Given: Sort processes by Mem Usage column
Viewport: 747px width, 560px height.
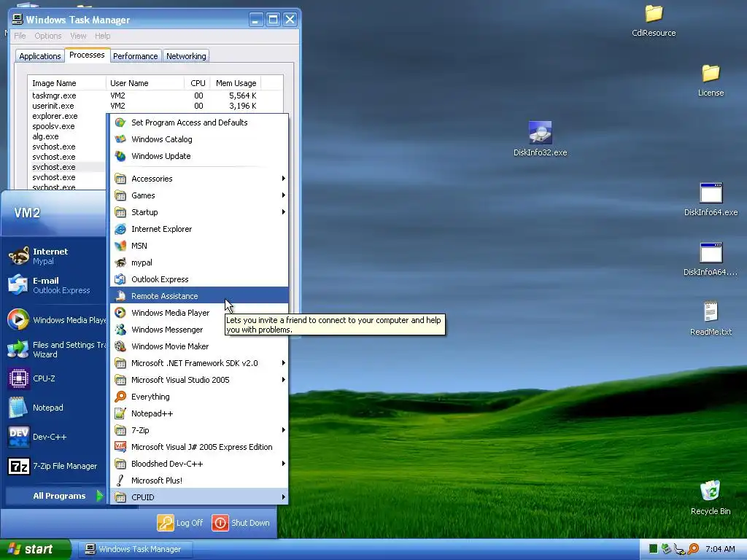Looking at the screenshot, I should 236,83.
